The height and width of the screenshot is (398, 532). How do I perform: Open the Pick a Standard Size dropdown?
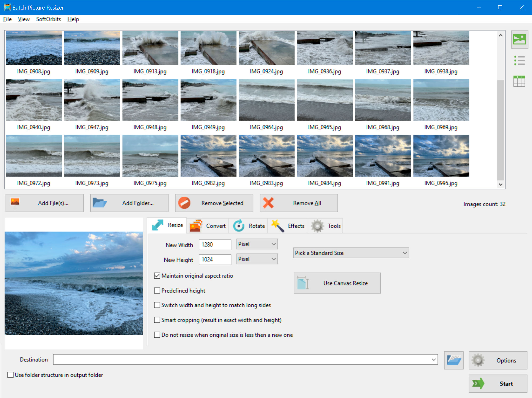click(351, 253)
